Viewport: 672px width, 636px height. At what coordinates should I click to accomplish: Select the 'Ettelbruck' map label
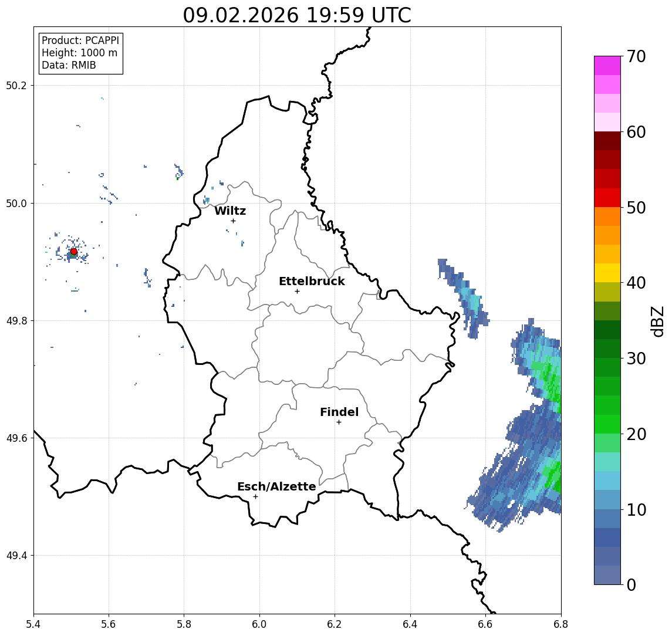[x=312, y=281]
